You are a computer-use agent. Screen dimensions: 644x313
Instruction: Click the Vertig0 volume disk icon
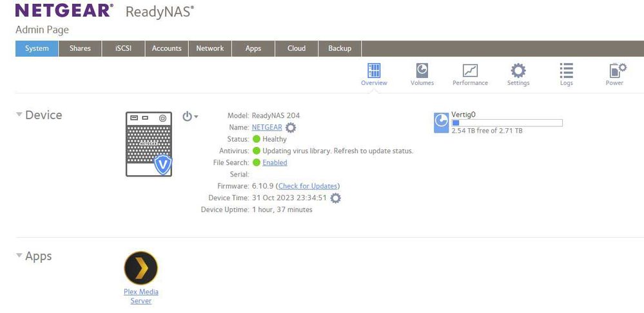coord(441,122)
